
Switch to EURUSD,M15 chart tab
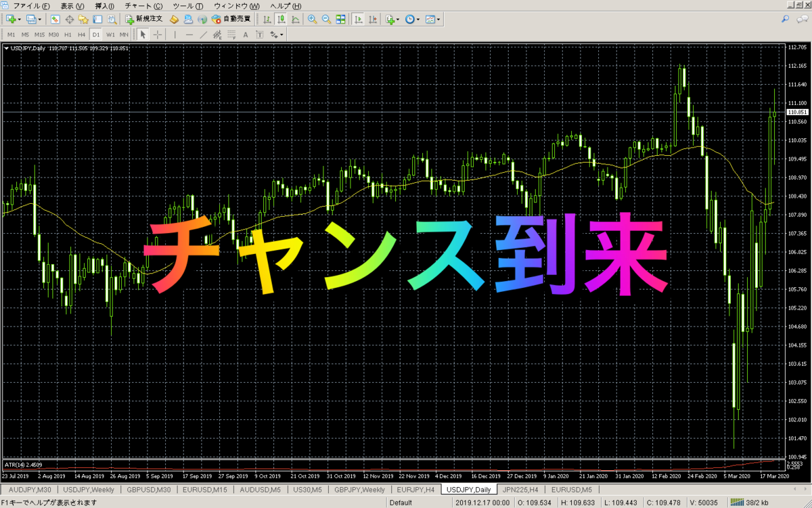click(205, 490)
